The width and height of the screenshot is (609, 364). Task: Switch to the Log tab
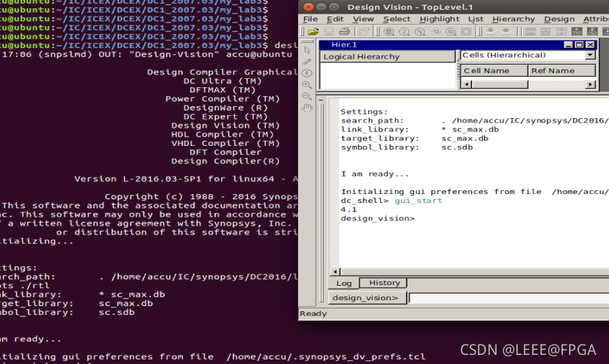tap(344, 284)
